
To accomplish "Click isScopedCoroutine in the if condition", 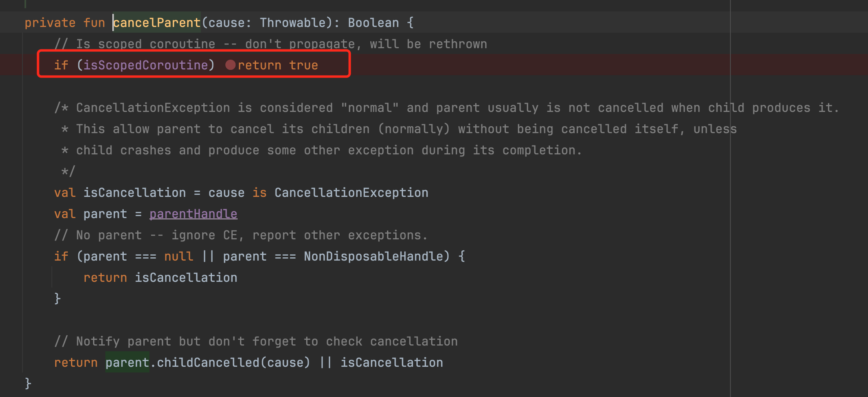I will pyautogui.click(x=146, y=65).
